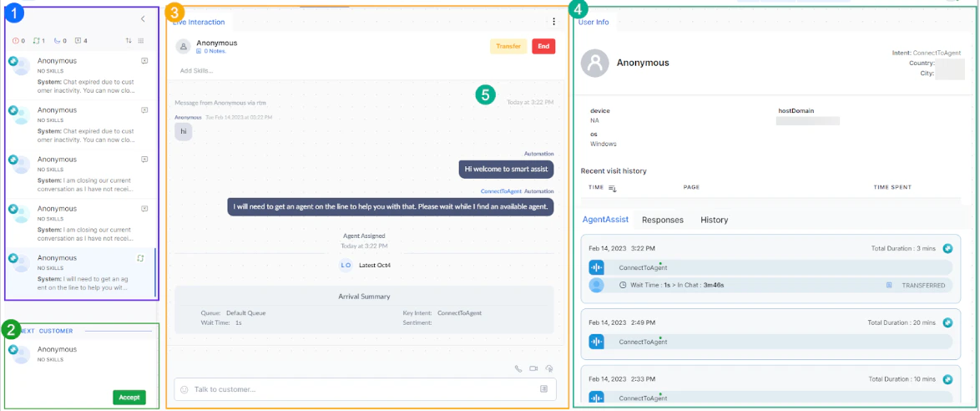
Task: Click the PAGE column header
Action: pos(691,187)
